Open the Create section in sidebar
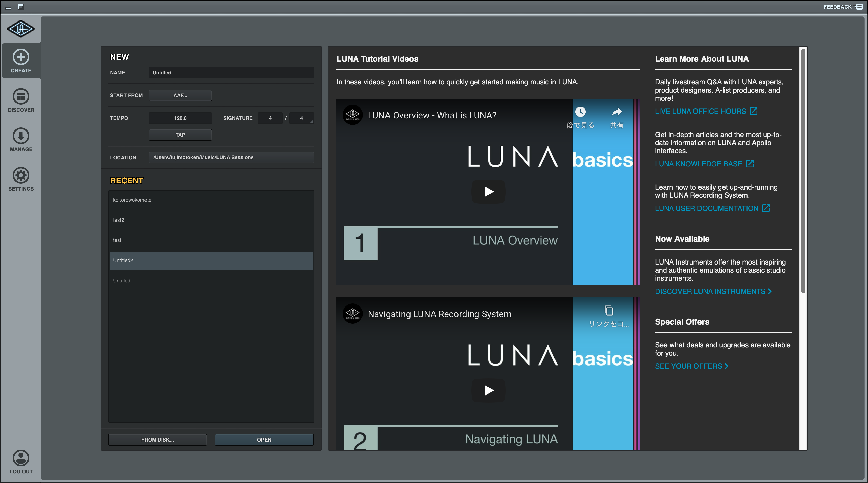This screenshot has width=868, height=483. click(21, 61)
